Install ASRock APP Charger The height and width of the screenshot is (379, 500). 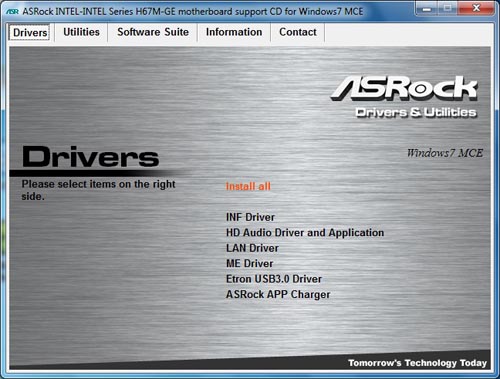278,294
